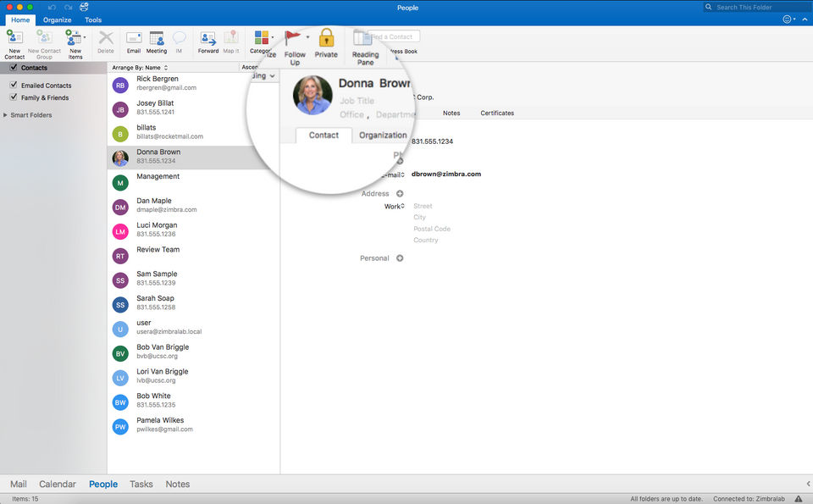The image size is (813, 504).
Task: Open the Organization tab of the card
Action: tap(383, 136)
